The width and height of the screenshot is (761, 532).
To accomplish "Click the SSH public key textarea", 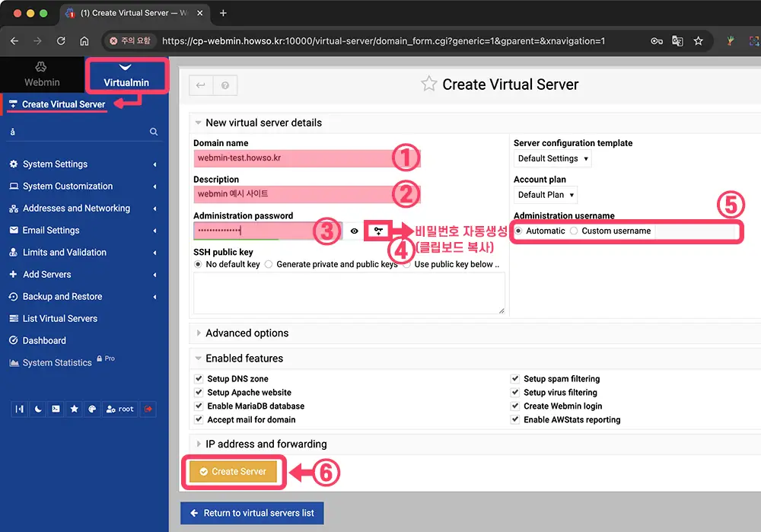I will [349, 294].
